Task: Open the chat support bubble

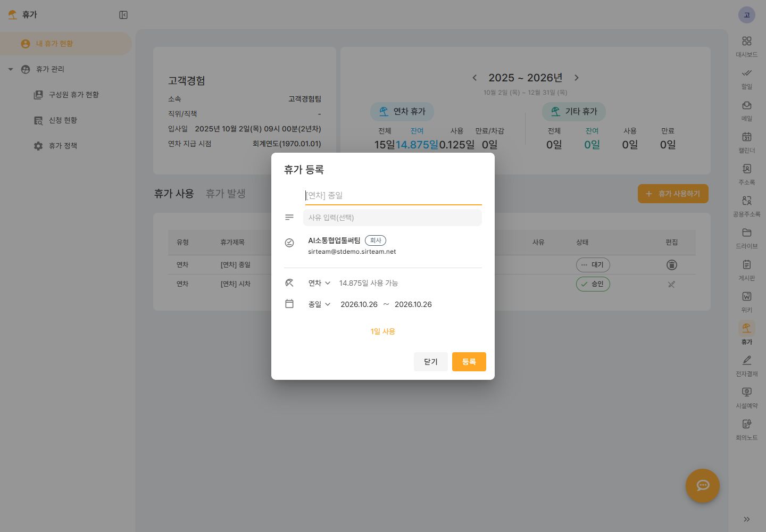Action: (x=703, y=485)
